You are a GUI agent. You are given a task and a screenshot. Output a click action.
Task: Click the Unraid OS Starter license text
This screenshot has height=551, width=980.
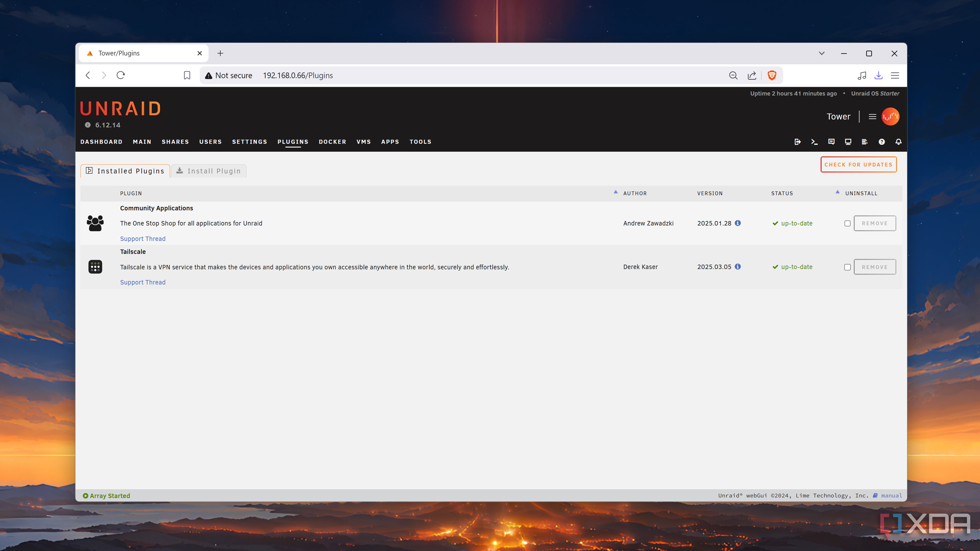pos(875,94)
